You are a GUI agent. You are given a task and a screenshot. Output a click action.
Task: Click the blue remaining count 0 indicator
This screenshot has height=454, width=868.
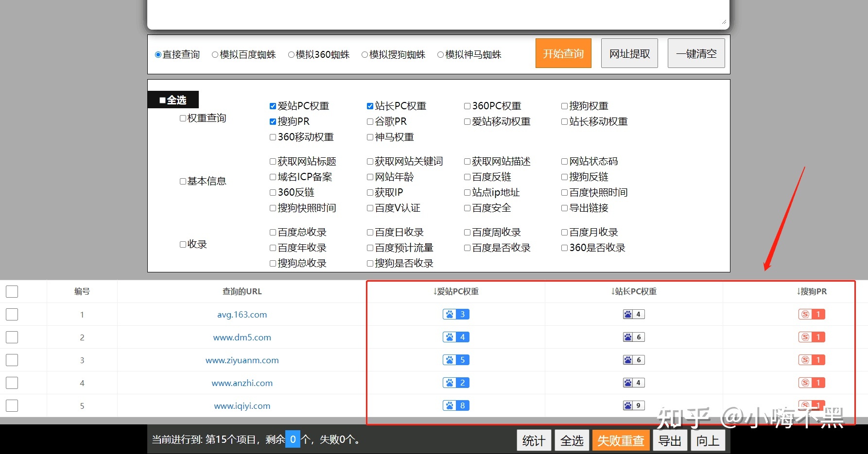[293, 439]
